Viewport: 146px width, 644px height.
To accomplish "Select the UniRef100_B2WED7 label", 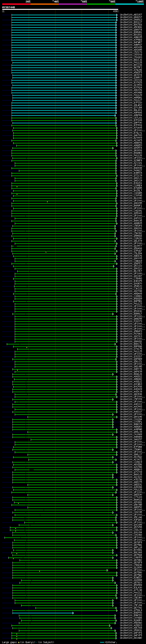I will pos(131,578).
